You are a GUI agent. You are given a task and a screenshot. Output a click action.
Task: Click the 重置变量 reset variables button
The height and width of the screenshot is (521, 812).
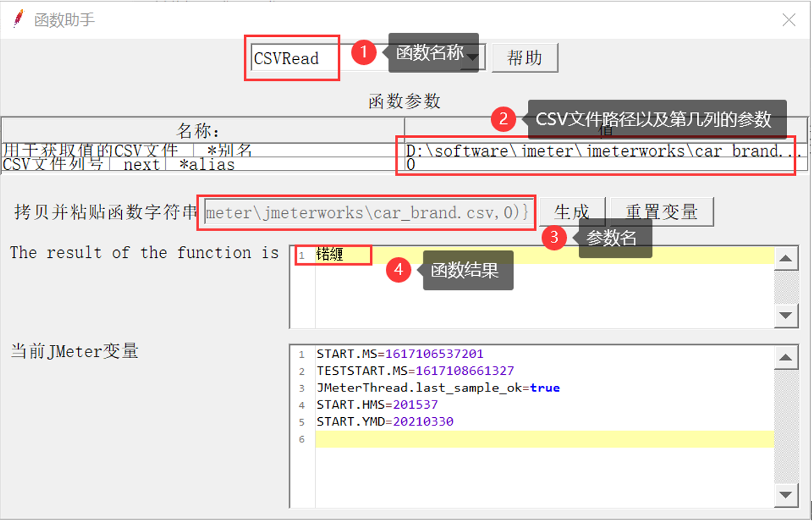click(661, 212)
